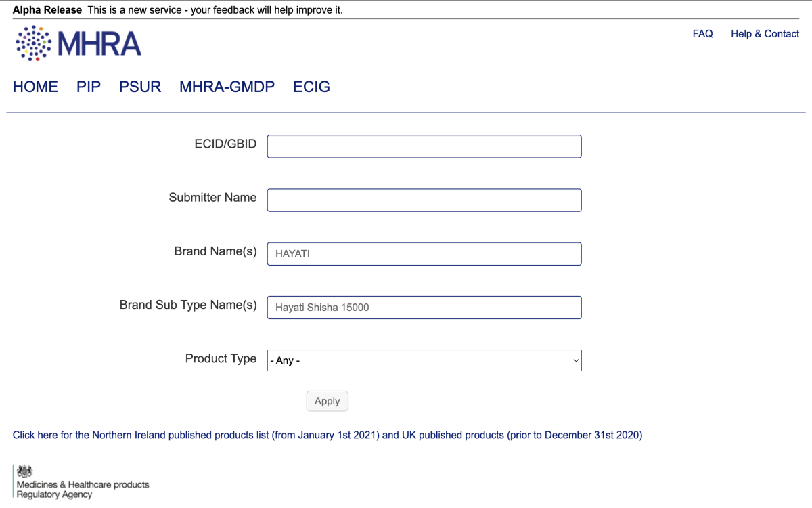Image resolution: width=812 pixels, height=508 pixels.
Task: Open the Help & Contact link
Action: point(765,34)
